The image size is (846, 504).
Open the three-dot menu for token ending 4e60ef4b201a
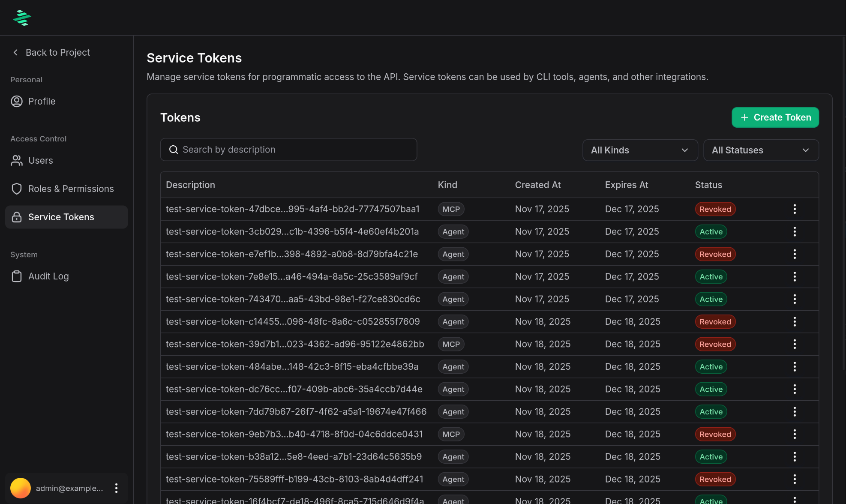795,231
